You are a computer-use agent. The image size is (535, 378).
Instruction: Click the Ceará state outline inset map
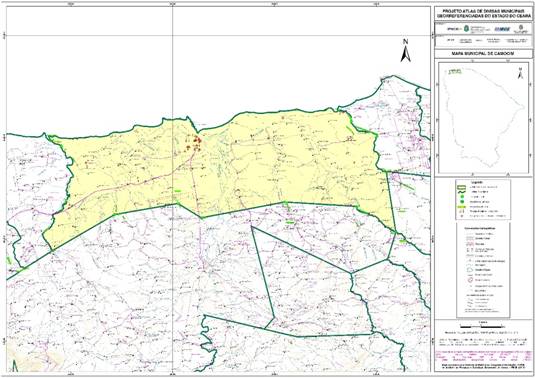tap(484, 117)
